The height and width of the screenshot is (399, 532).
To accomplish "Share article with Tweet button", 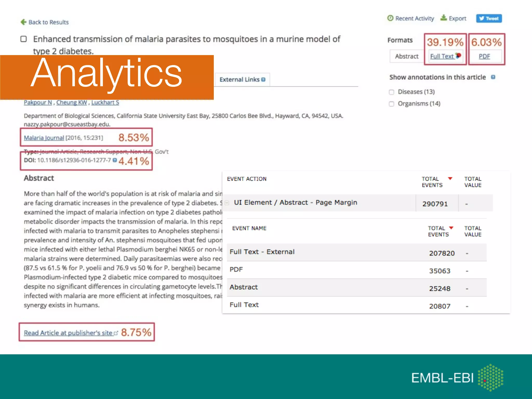I will 489,18.
